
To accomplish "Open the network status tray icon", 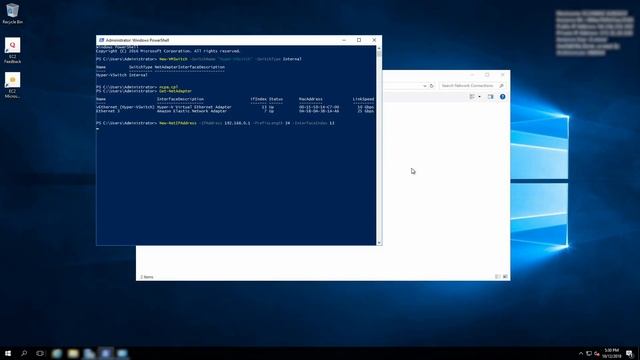I will coord(589,353).
